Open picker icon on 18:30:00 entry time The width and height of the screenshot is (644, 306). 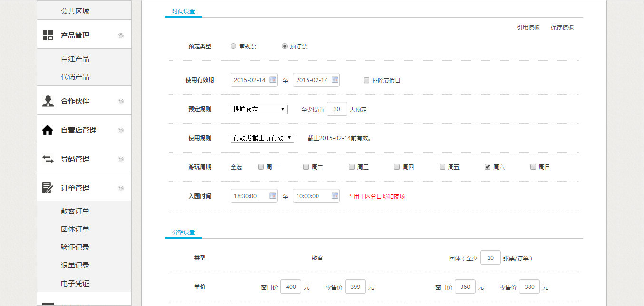pyautogui.click(x=273, y=196)
